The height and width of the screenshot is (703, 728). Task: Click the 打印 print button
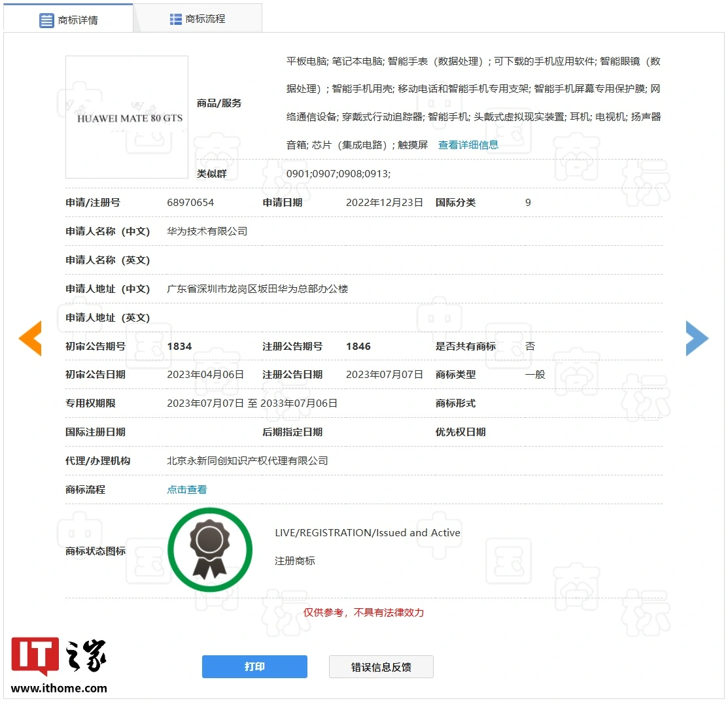click(x=254, y=666)
